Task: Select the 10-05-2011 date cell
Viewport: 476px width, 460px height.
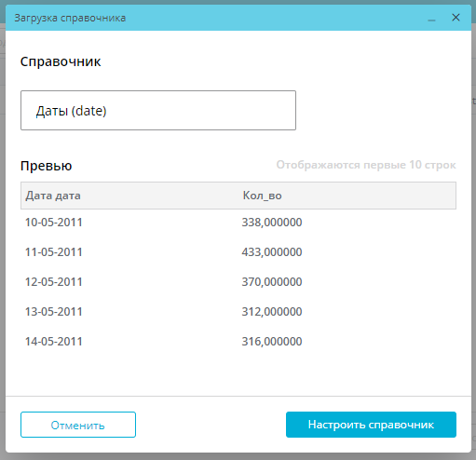Action: tap(53, 223)
